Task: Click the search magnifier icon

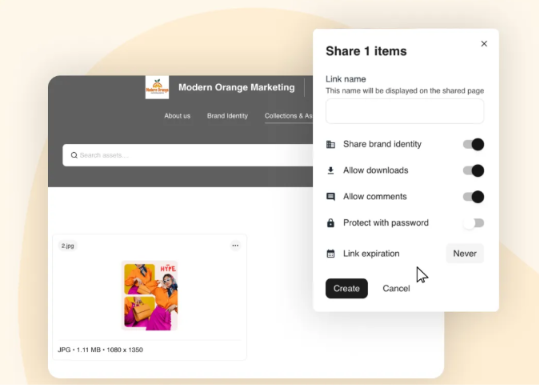Action: click(74, 155)
